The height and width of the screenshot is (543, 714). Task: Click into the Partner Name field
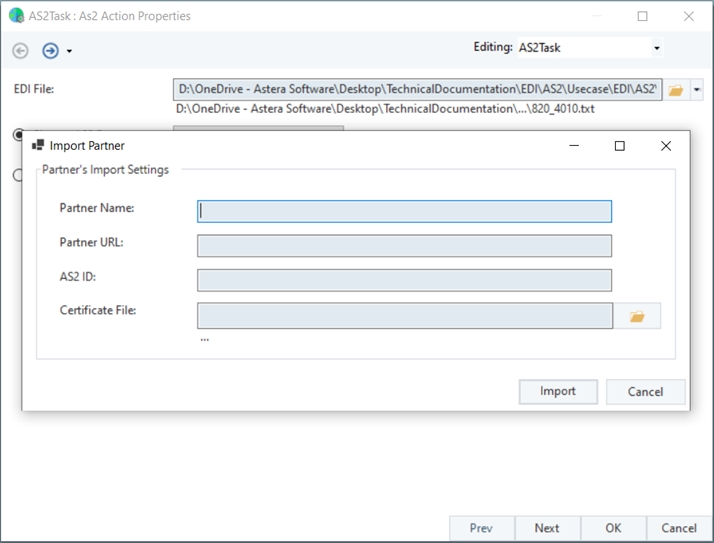pyautogui.click(x=404, y=211)
